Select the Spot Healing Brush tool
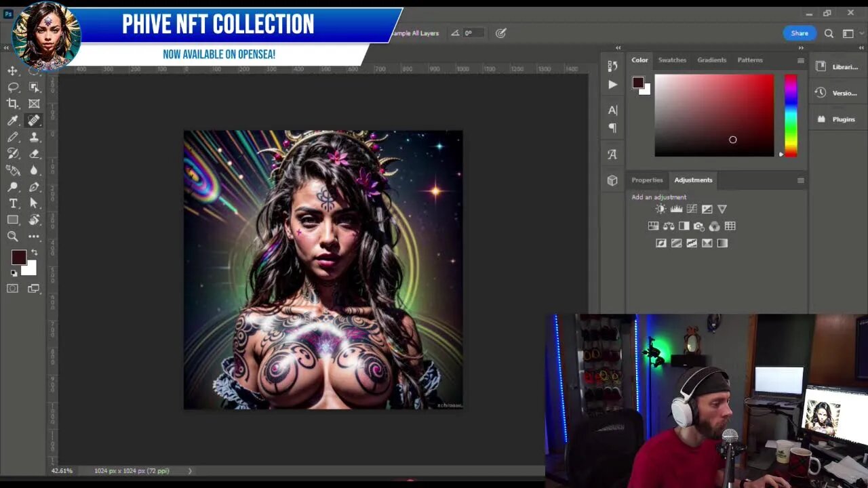 point(34,121)
